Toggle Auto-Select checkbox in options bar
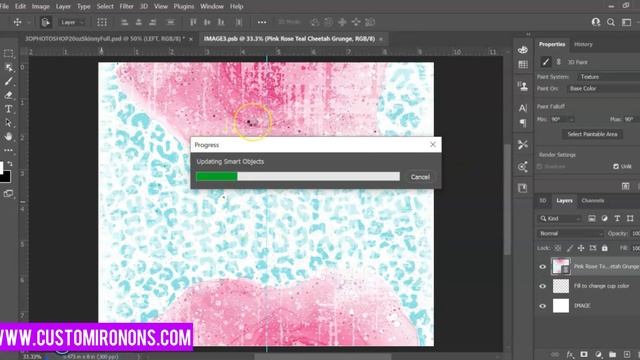This screenshot has height=360, width=640. coord(46,22)
